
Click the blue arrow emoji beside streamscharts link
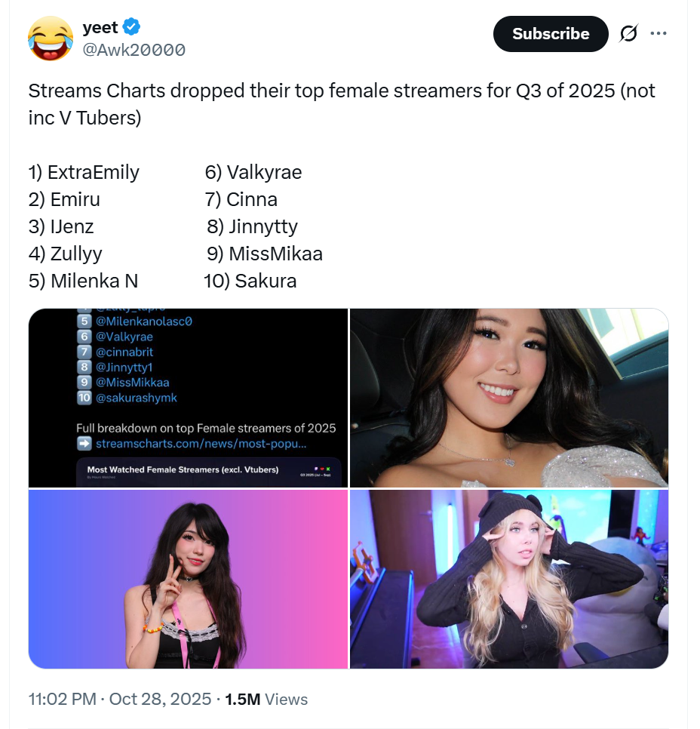click(x=84, y=444)
